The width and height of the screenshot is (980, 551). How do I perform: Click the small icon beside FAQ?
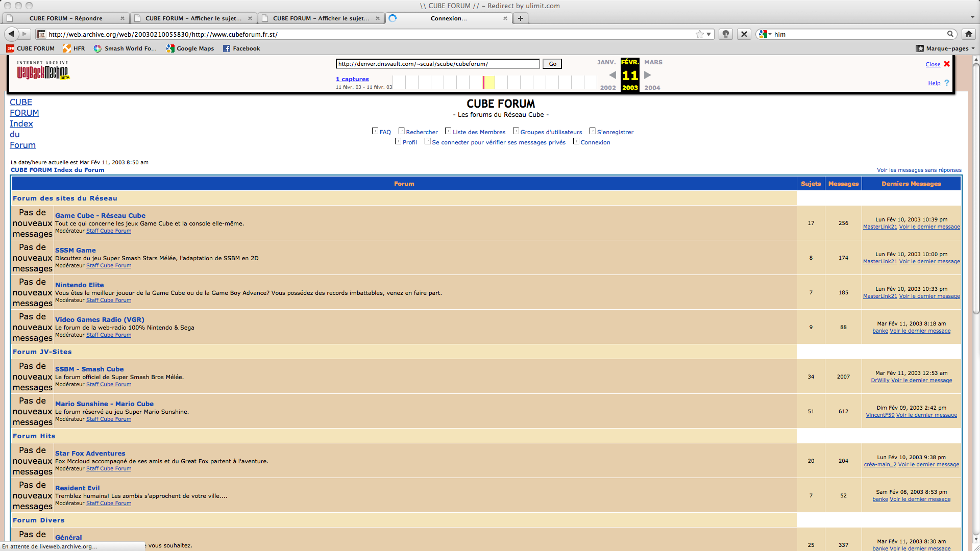pos(375,131)
